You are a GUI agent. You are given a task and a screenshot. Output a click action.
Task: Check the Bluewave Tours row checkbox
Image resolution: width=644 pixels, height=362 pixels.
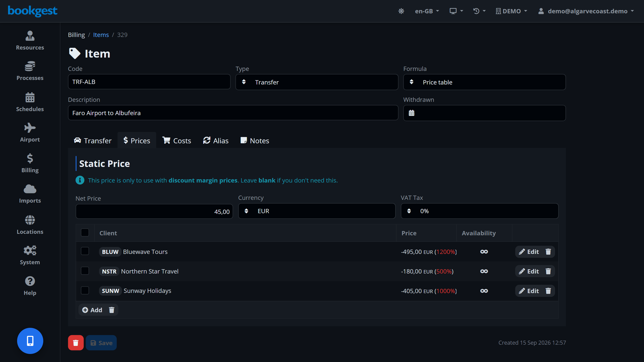[x=85, y=251]
